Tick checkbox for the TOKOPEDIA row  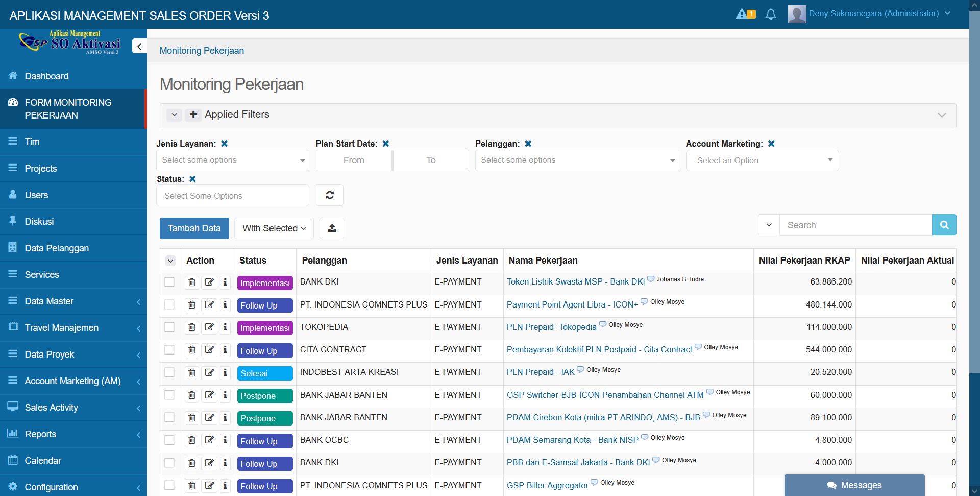pos(169,327)
